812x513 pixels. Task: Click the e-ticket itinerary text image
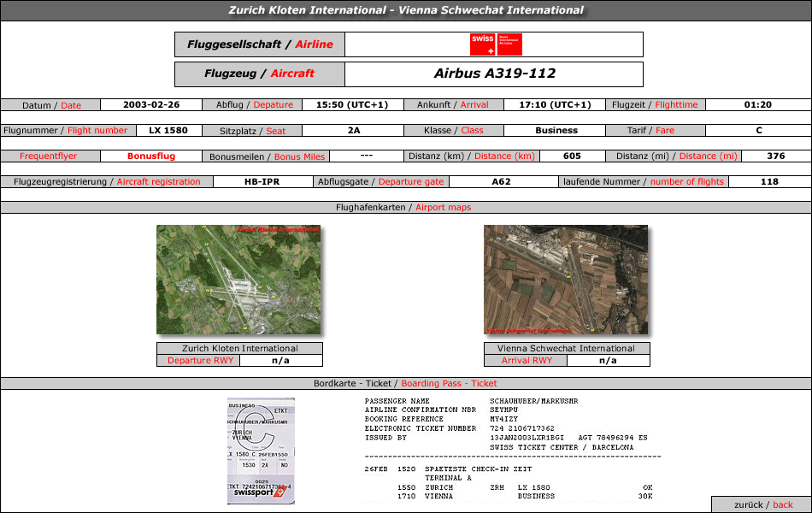pos(512,449)
